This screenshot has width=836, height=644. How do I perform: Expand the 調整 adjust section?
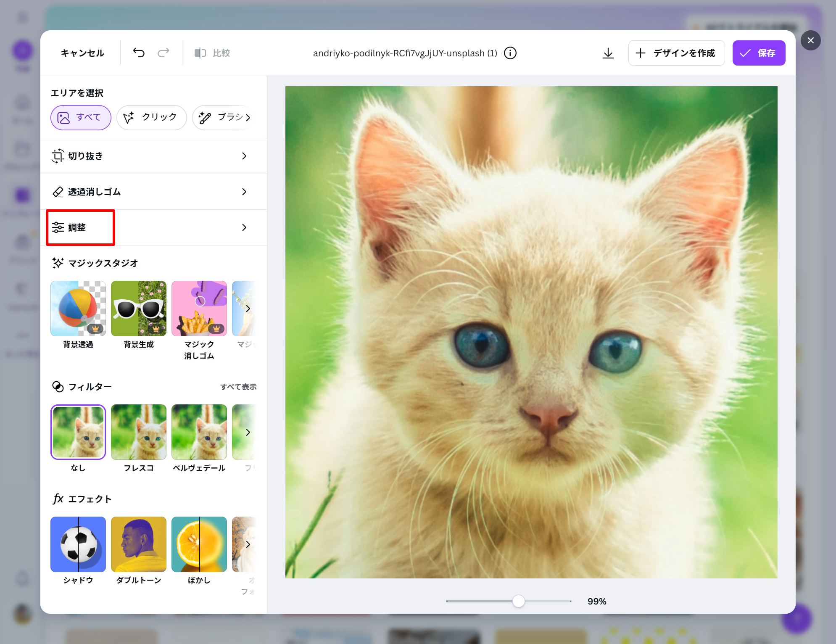153,227
